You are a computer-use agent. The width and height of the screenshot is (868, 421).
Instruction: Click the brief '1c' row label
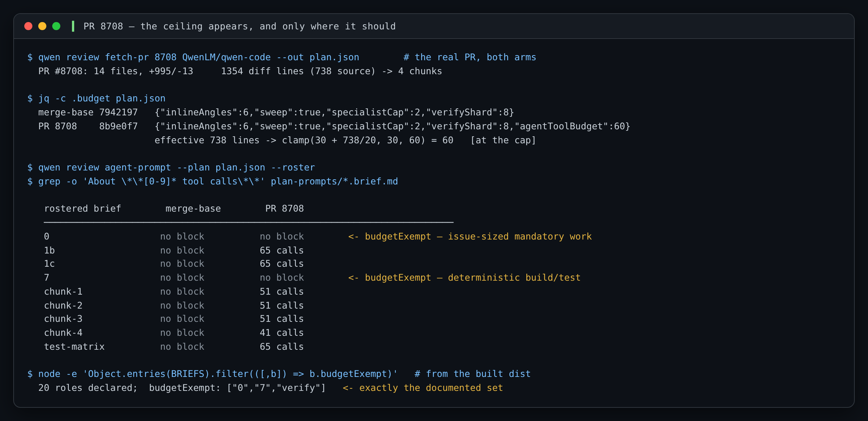pyautogui.click(x=49, y=264)
